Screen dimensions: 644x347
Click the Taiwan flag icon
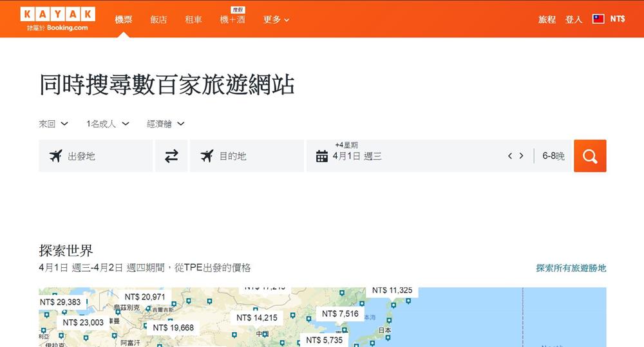coord(598,19)
